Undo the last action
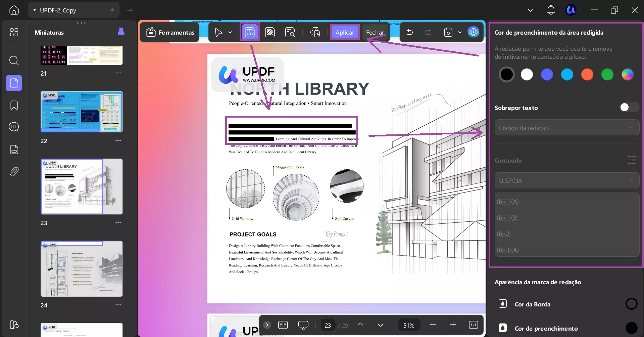Screen dimensions: 644x337 (x=410, y=32)
